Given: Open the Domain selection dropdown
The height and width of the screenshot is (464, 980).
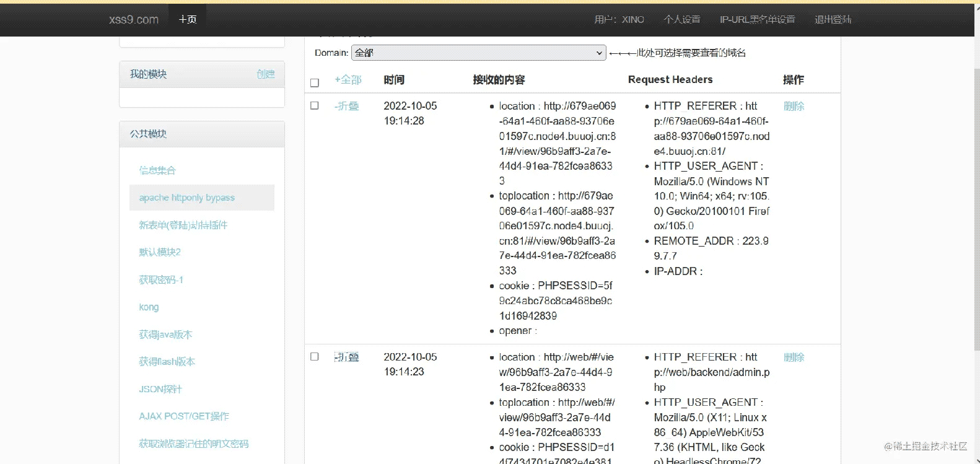Looking at the screenshot, I should click(x=478, y=53).
